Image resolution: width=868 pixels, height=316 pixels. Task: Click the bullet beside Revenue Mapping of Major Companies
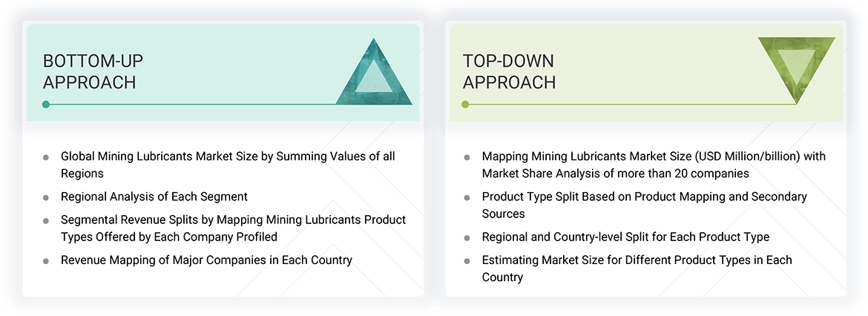tap(46, 260)
